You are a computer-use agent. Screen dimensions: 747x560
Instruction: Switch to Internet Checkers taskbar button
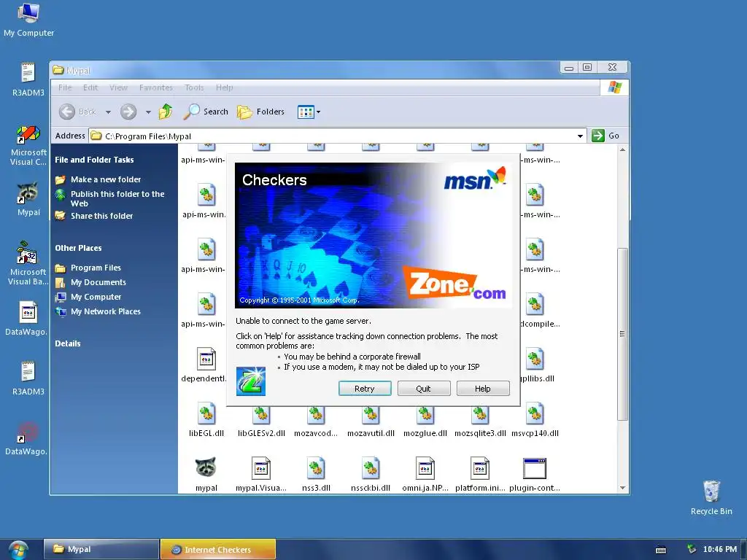point(218,549)
